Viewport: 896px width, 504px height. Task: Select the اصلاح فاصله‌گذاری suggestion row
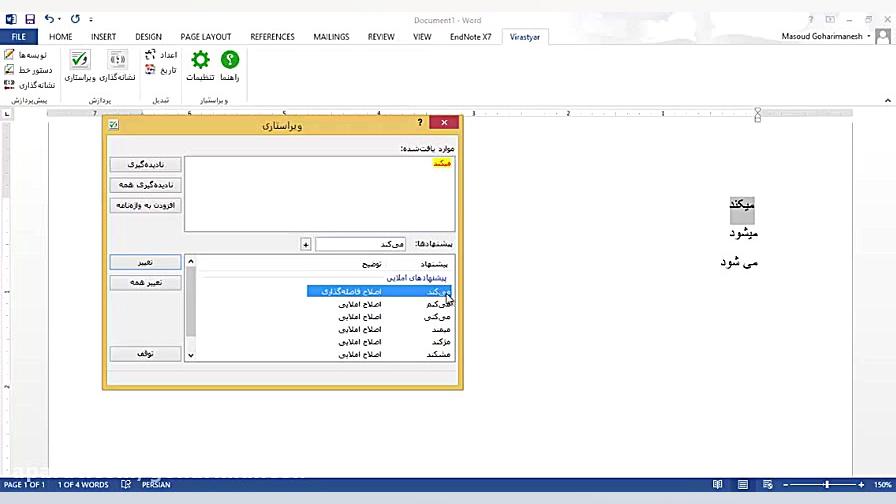379,291
